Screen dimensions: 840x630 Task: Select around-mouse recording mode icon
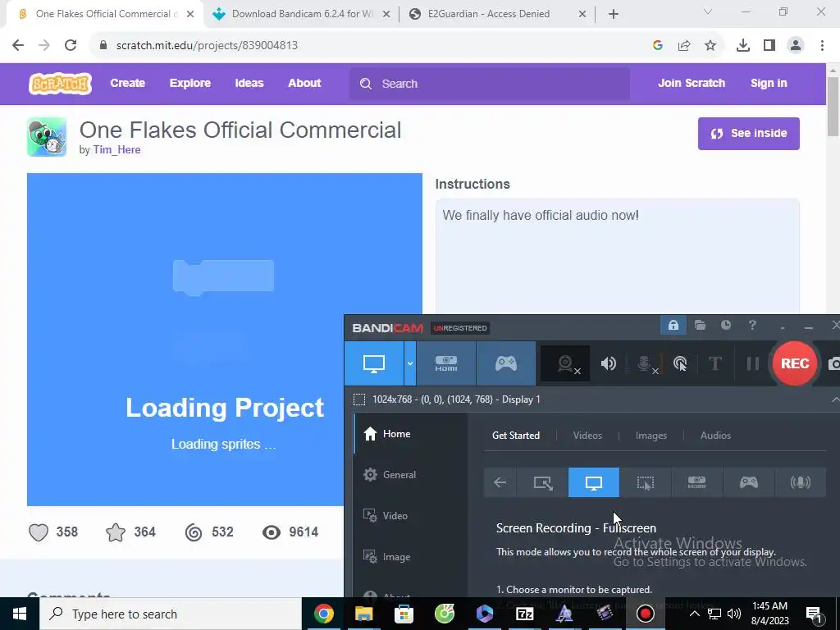645,482
